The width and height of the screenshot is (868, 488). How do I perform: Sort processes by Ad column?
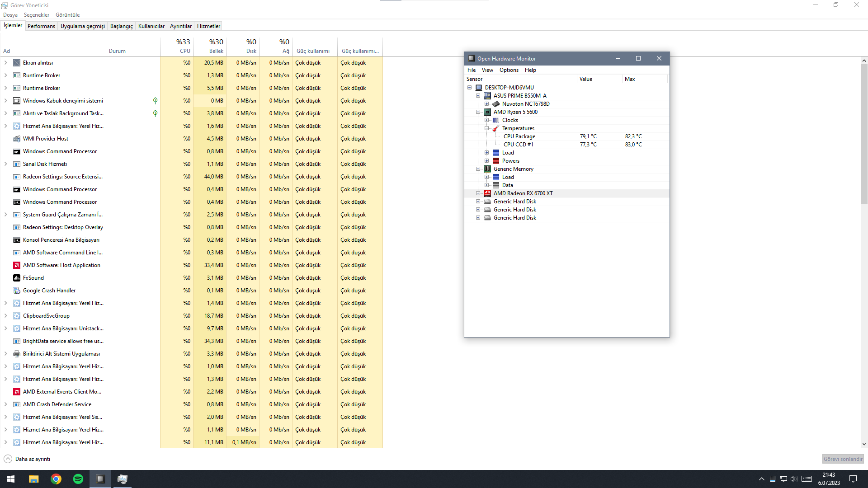pos(53,46)
